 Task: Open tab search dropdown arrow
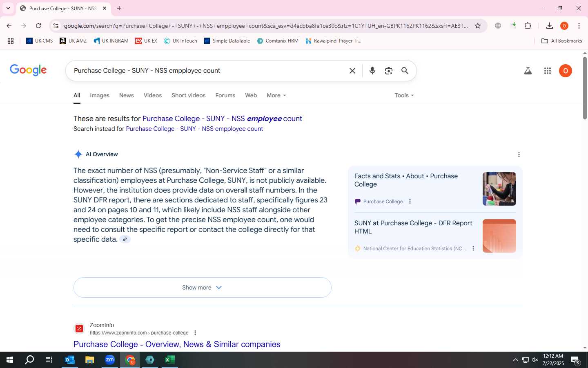[x=8, y=8]
